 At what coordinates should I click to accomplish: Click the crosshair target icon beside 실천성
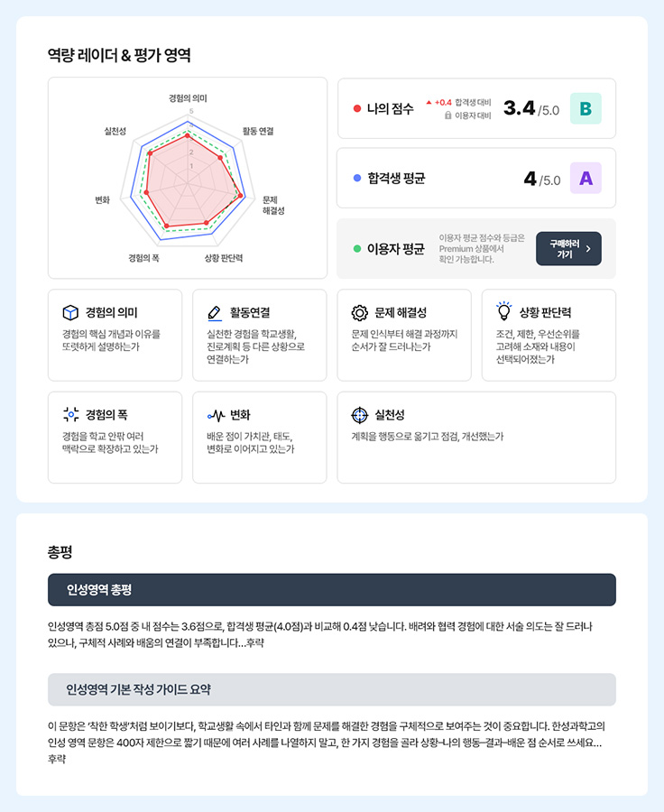(x=359, y=415)
